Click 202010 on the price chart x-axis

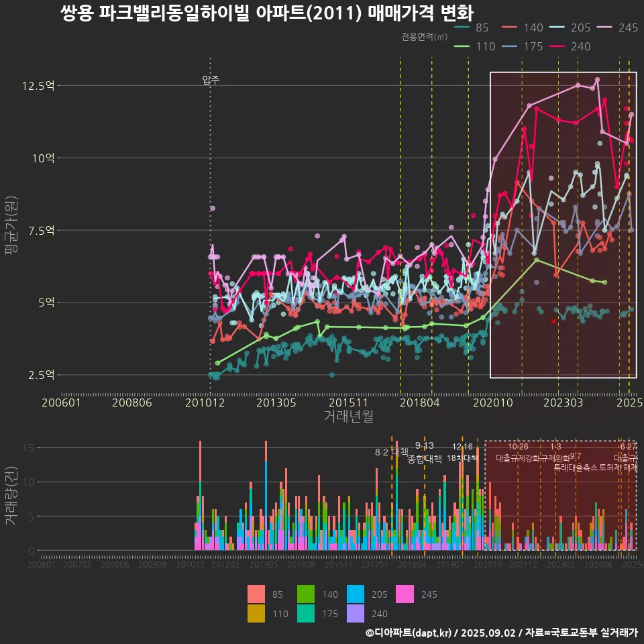coord(493,402)
